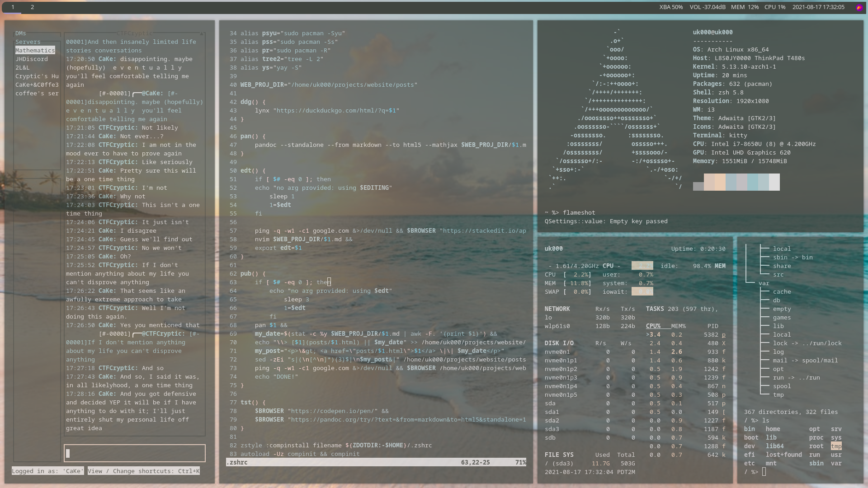This screenshot has height=488, width=868.
Task: Click the flameshot command at the prompt
Action: pos(579,213)
